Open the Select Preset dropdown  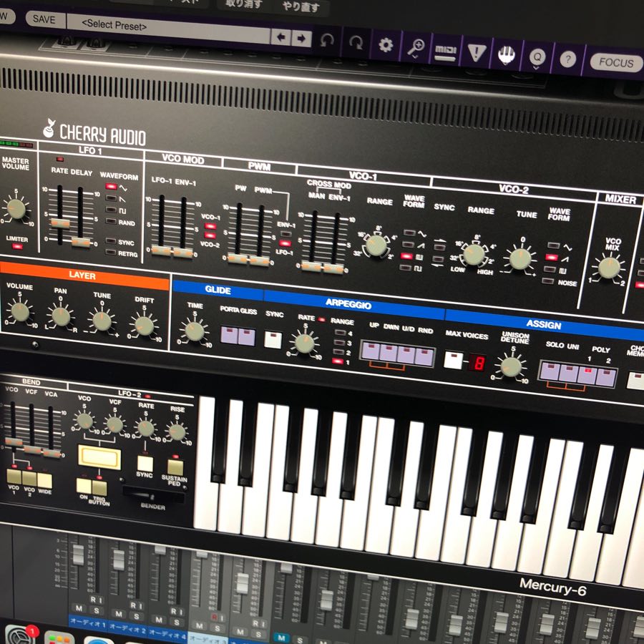coord(168,28)
